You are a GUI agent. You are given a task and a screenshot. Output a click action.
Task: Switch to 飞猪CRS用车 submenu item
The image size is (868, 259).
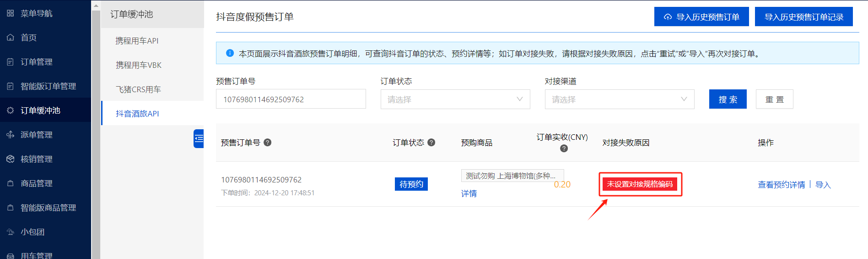tap(138, 89)
